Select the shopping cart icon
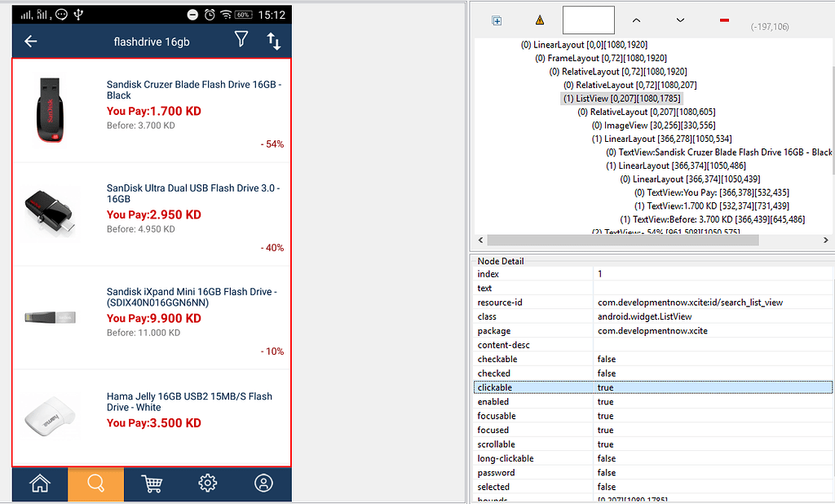The width and height of the screenshot is (835, 504). point(152,484)
